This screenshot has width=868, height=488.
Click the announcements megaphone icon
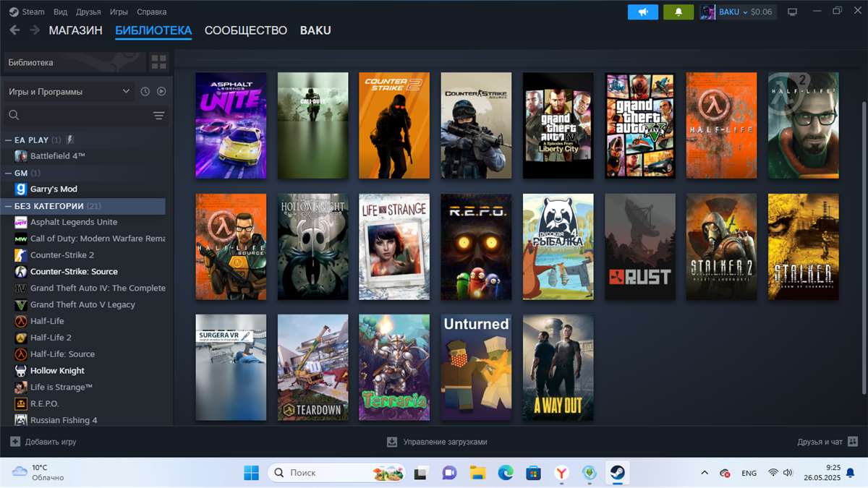[x=642, y=12]
